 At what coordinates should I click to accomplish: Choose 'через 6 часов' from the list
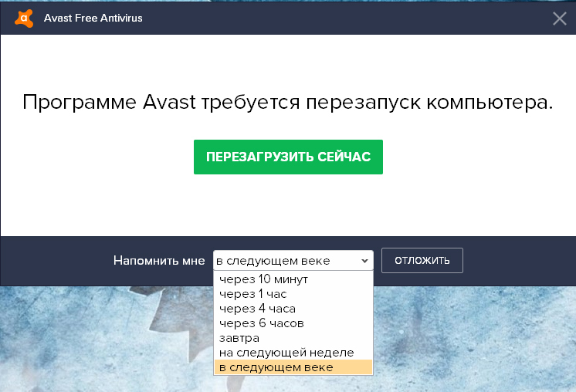(293, 323)
